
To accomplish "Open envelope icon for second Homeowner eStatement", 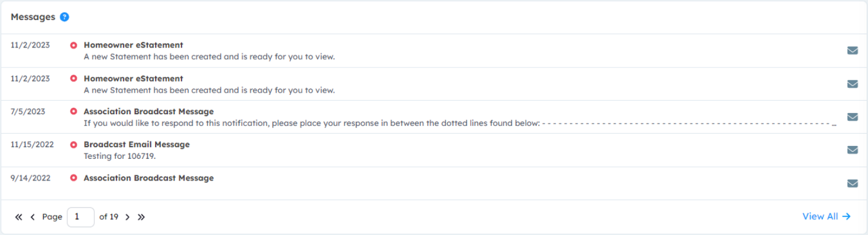I will 852,84.
